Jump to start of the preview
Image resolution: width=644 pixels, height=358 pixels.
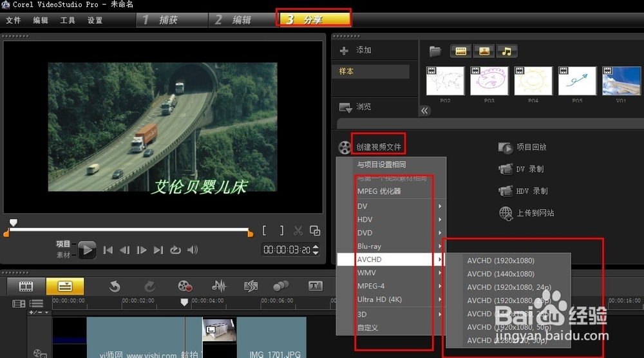click(x=108, y=250)
